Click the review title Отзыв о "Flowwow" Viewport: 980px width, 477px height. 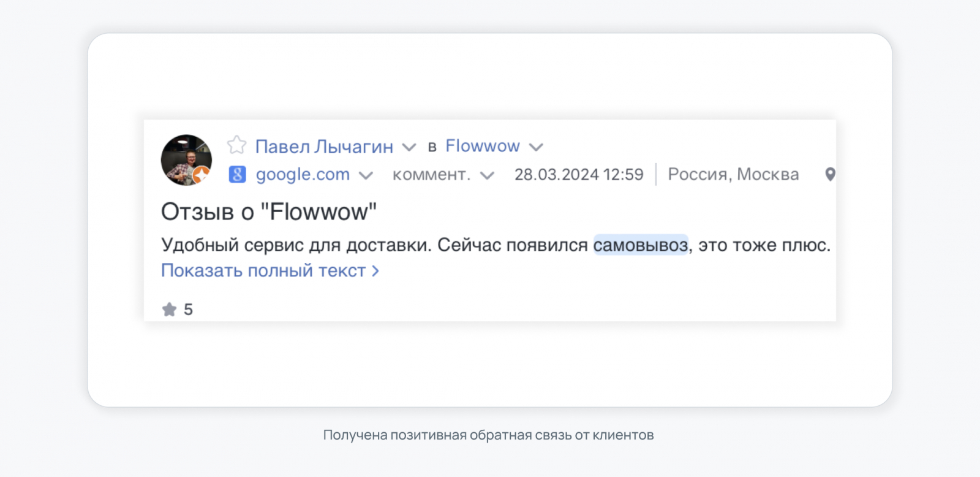coord(269,212)
